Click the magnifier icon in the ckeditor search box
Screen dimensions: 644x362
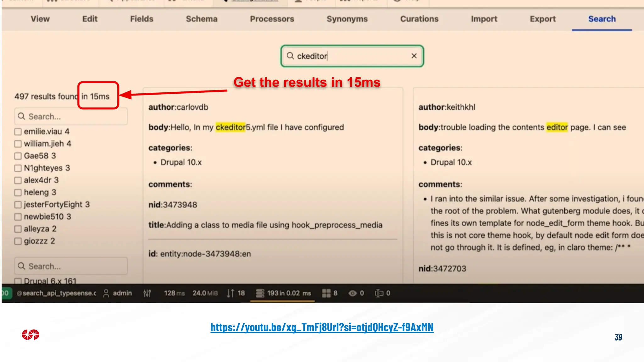[x=290, y=56]
